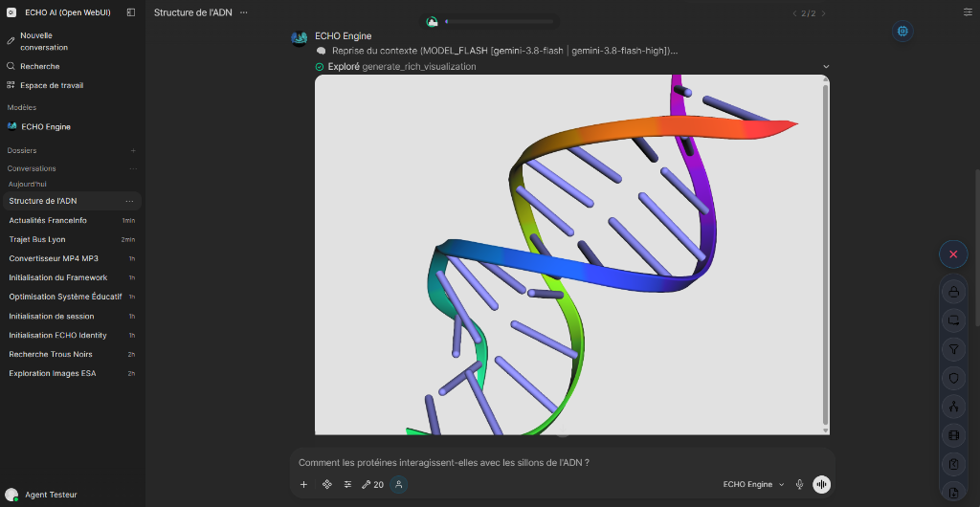Click the file download icon at bottom
980x507 pixels.
pyautogui.click(x=953, y=494)
